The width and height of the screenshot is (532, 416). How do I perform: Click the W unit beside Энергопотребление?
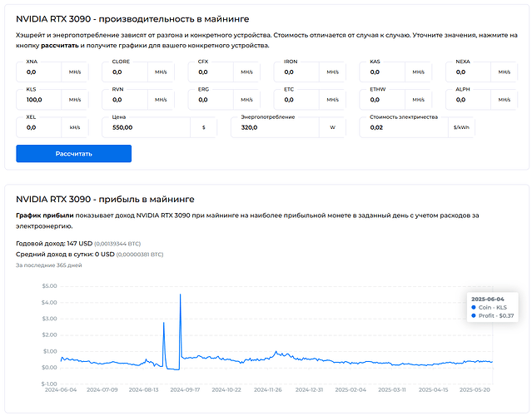[332, 127]
